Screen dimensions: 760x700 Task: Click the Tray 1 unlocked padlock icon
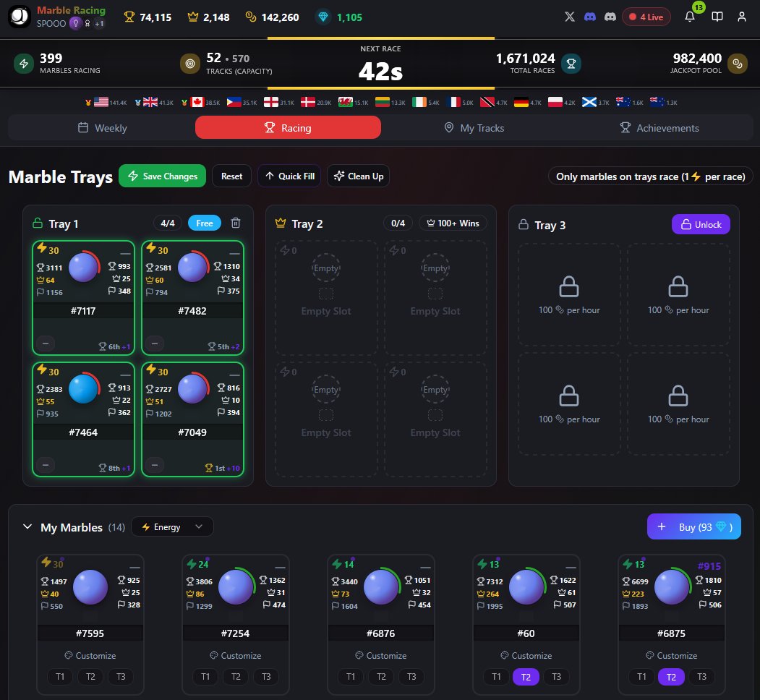(x=38, y=223)
